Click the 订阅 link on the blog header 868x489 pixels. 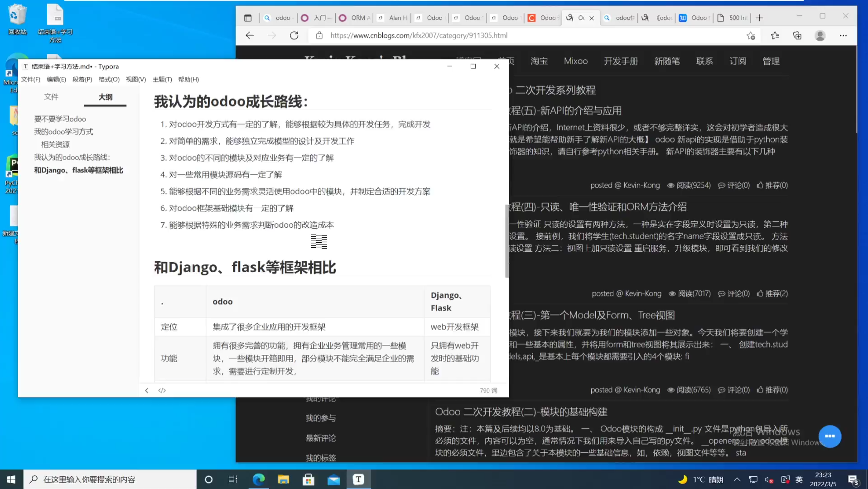pos(738,61)
